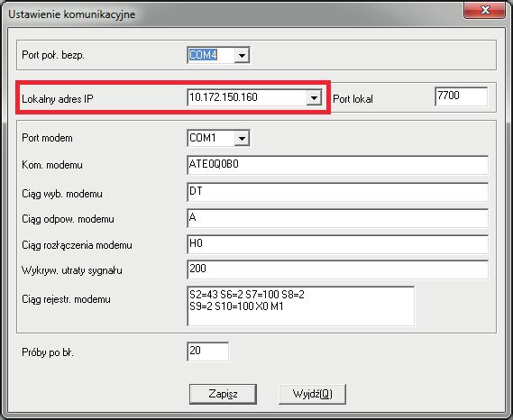The width and height of the screenshot is (513, 420).
Task: Click the label Próby po bł.
Action: pyautogui.click(x=48, y=352)
